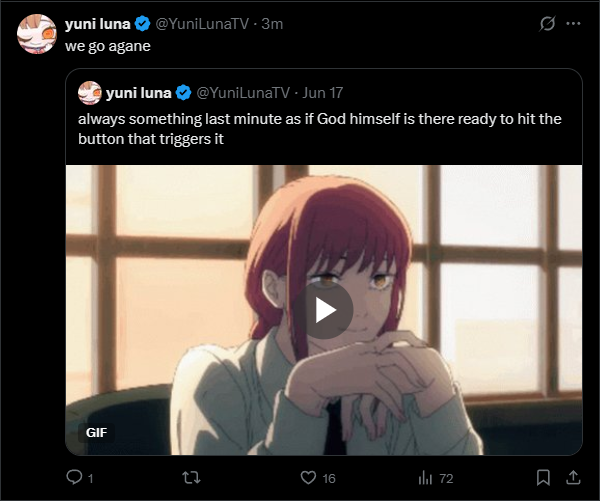Repost this tweet using the retweet icon
Viewport: 600px width, 501px height.
[187, 478]
